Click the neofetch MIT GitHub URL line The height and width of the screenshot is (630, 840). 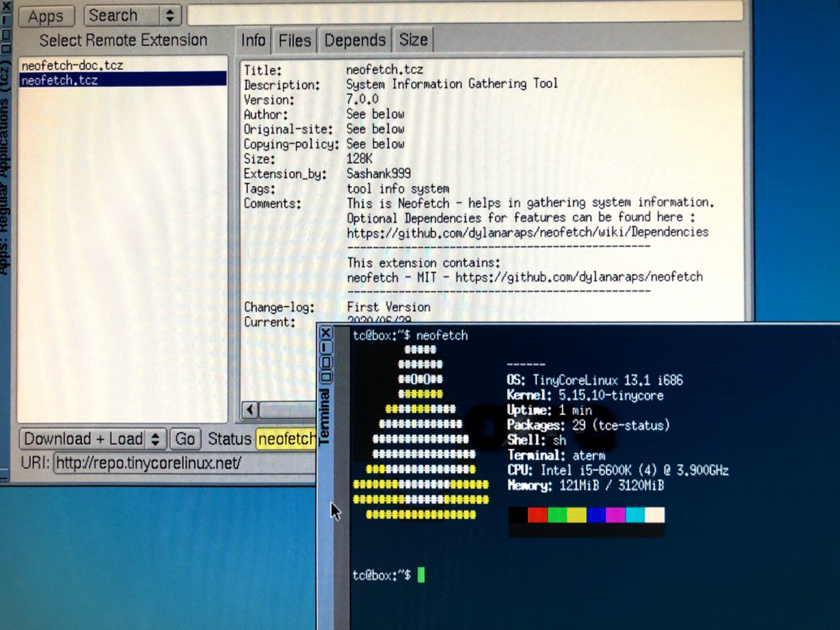click(525, 277)
